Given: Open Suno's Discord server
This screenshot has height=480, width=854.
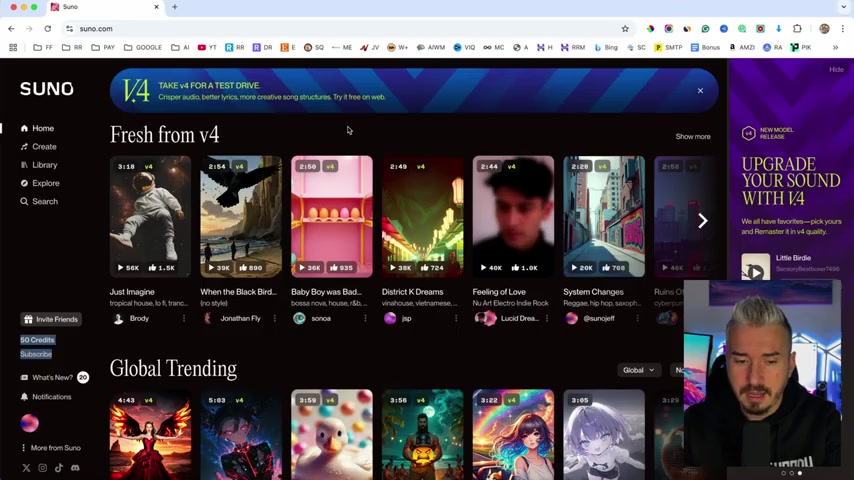Looking at the screenshot, I should [x=75, y=468].
